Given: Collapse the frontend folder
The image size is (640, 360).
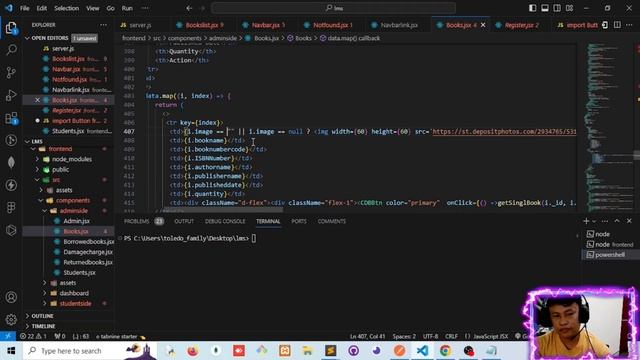Looking at the screenshot, I should [60, 149].
